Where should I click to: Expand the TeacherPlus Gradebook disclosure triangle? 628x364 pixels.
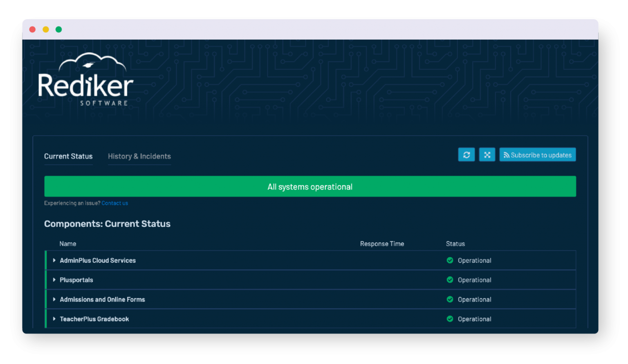coord(54,319)
